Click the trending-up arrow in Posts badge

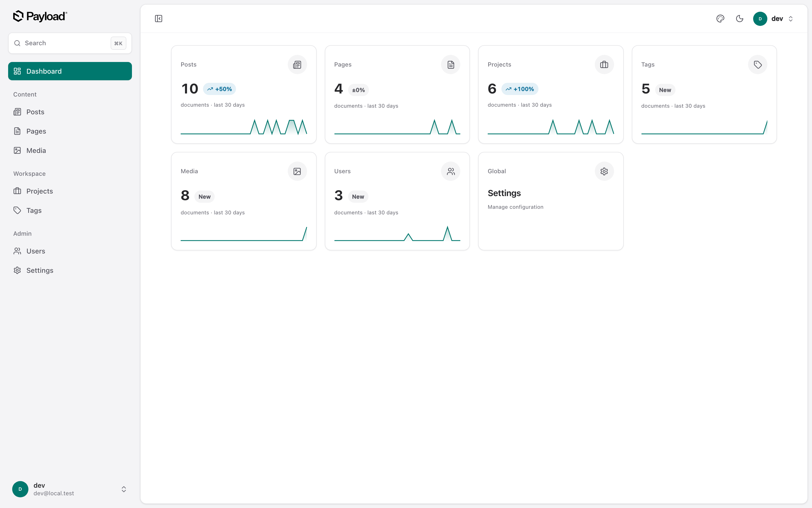click(210, 89)
